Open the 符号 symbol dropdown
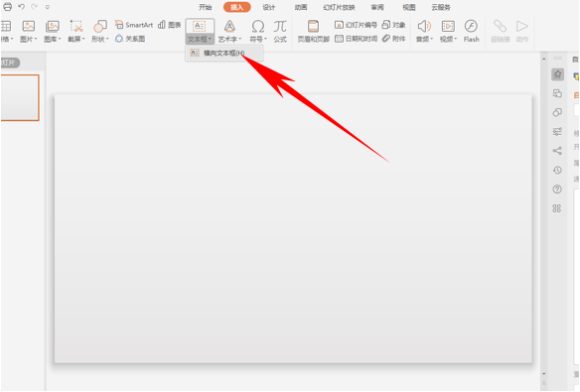Viewport: 580px width, 392px height. pyautogui.click(x=258, y=31)
